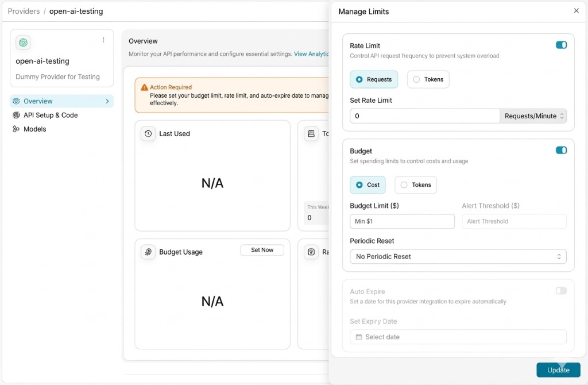Toggle the Budget switch off
588x385 pixels.
pos(561,150)
